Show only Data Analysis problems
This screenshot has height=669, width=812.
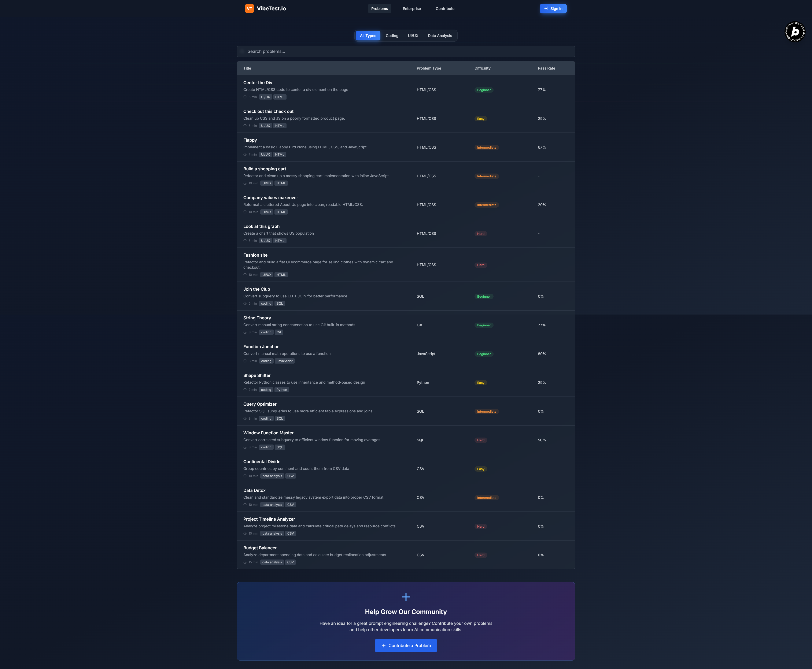440,36
